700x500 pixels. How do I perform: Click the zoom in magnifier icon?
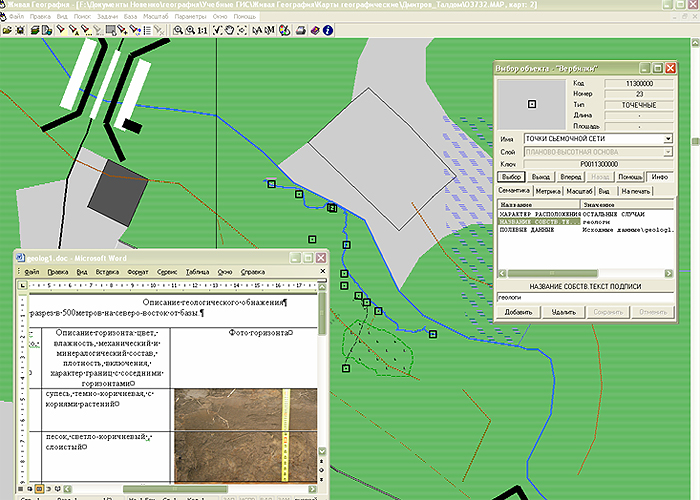pos(178,30)
